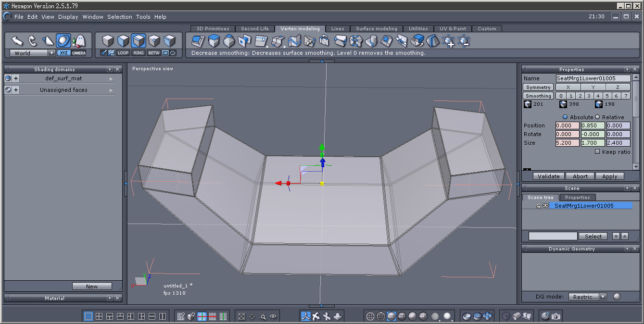Expand the def_surf_mat shading domain
644x324 pixels.
pos(16,78)
